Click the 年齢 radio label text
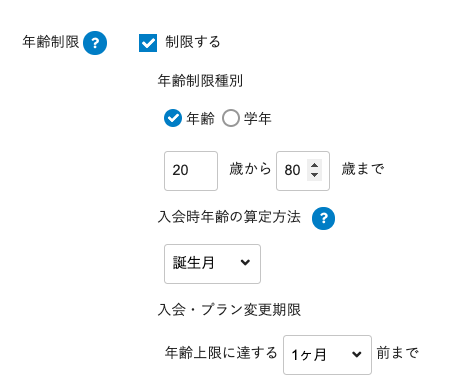Viewport: 473px width, 382px height. 200,119
